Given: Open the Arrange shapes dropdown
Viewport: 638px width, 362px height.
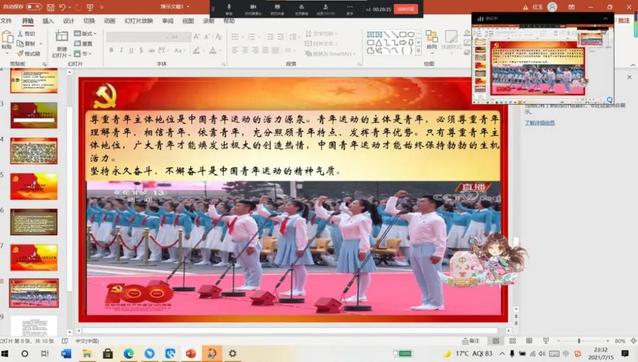Looking at the screenshot, I should click(432, 40).
